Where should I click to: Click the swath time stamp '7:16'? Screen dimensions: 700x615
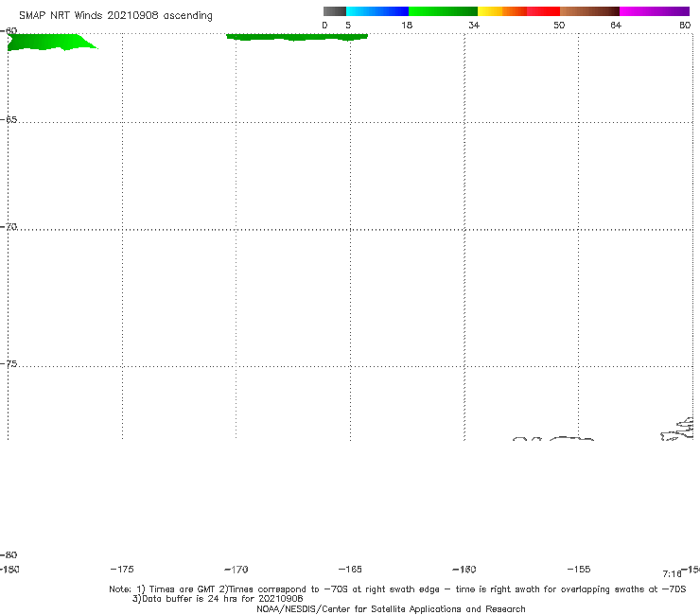point(672,574)
